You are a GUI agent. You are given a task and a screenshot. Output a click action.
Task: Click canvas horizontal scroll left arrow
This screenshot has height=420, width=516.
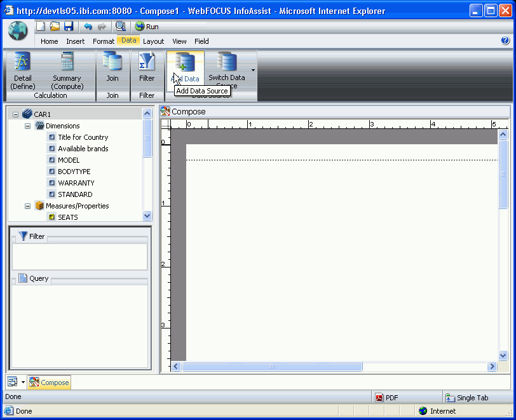176,367
